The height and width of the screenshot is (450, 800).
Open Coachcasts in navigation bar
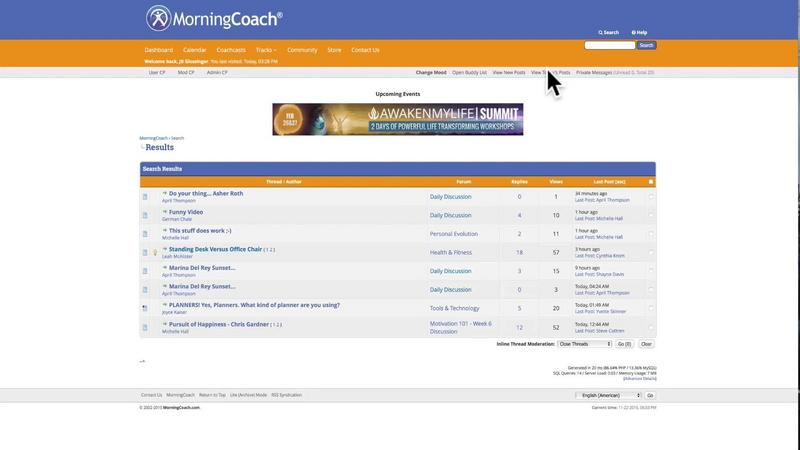click(x=231, y=50)
